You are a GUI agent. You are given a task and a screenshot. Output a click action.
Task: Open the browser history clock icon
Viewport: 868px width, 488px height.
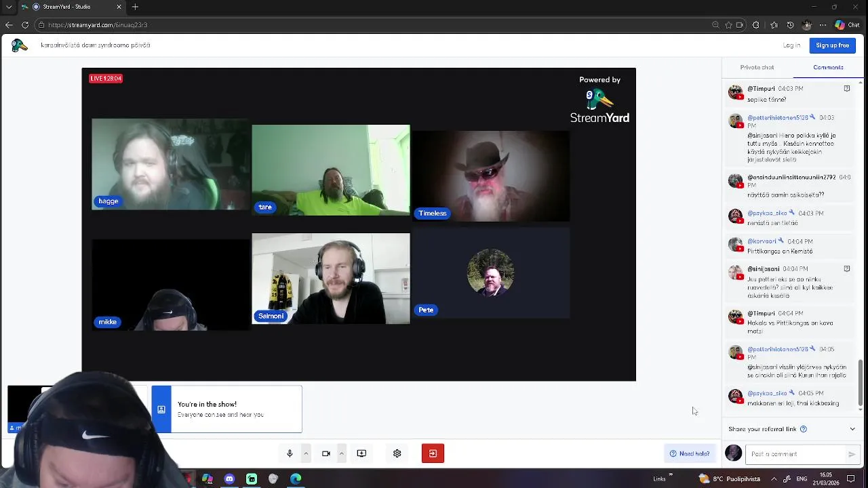790,25
